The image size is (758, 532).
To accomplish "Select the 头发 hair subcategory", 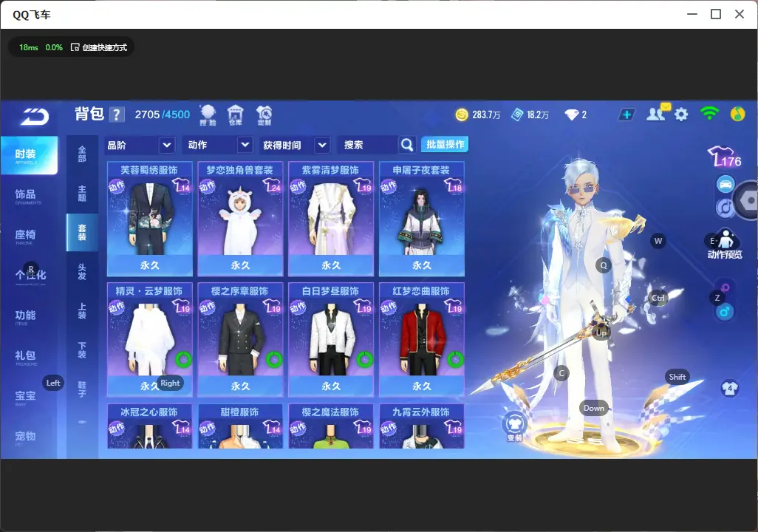I will click(x=82, y=272).
